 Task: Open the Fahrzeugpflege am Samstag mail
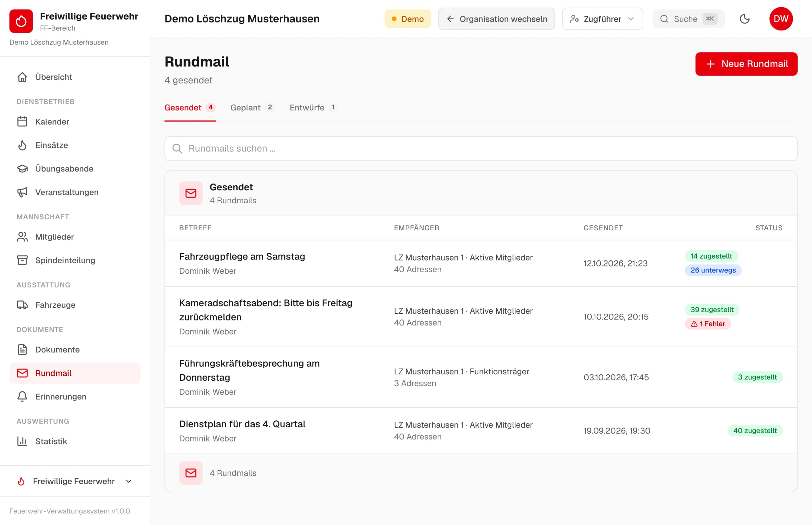click(x=481, y=263)
